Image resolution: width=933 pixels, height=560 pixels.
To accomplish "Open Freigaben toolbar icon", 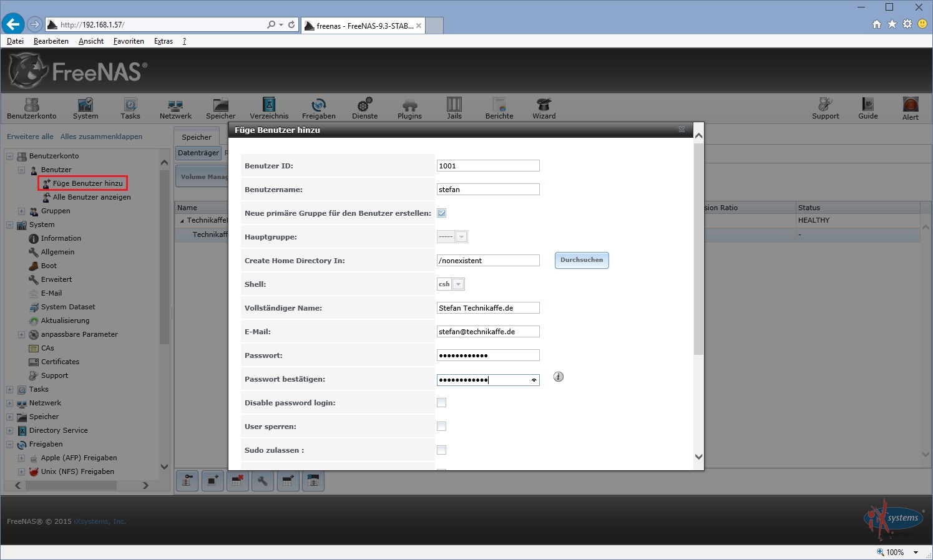I will [319, 108].
